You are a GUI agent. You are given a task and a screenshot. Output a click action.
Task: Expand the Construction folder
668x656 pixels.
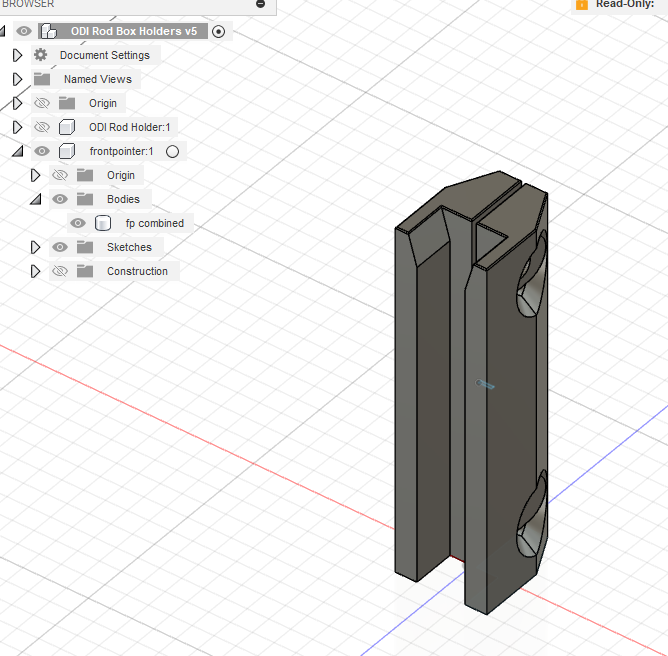pyautogui.click(x=35, y=271)
